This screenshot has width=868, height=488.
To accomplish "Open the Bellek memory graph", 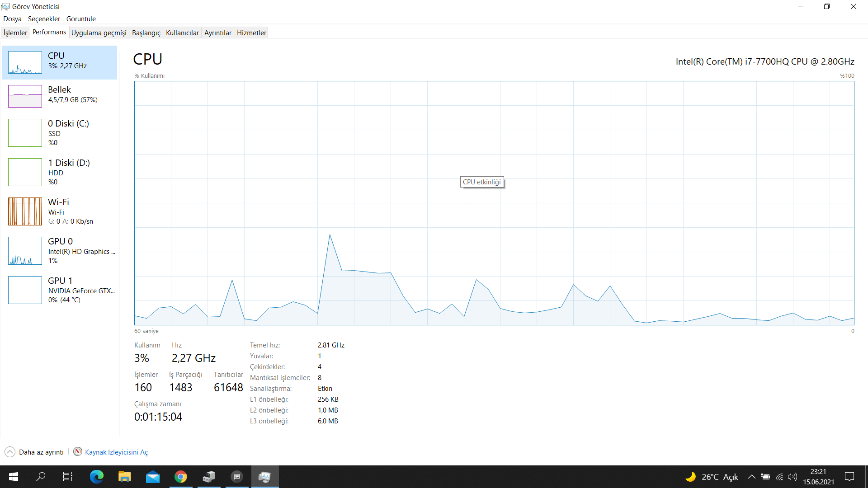I will pos(25,96).
